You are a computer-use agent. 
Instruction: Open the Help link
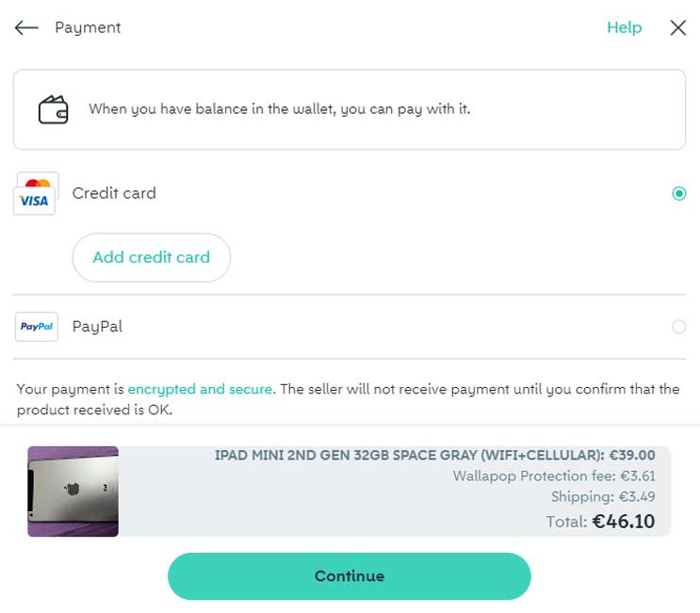[x=624, y=27]
